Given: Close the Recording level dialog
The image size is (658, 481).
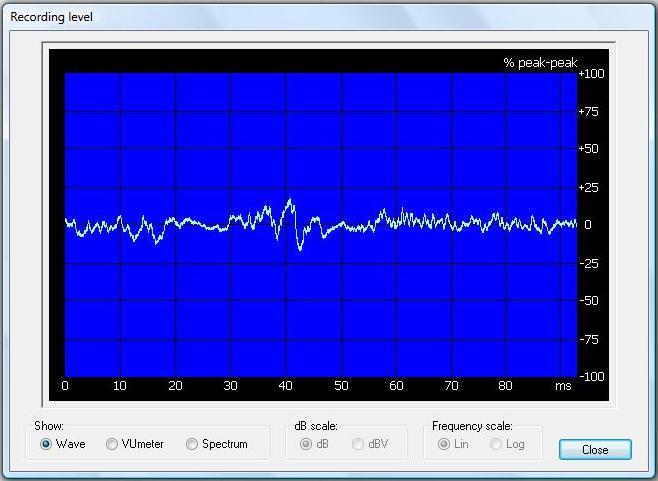Looking at the screenshot, I should [x=595, y=450].
